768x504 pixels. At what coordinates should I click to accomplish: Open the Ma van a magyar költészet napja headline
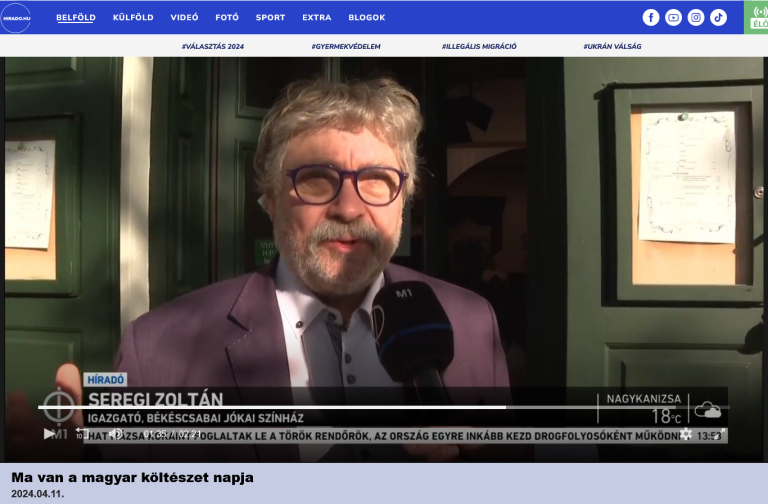coord(132,477)
